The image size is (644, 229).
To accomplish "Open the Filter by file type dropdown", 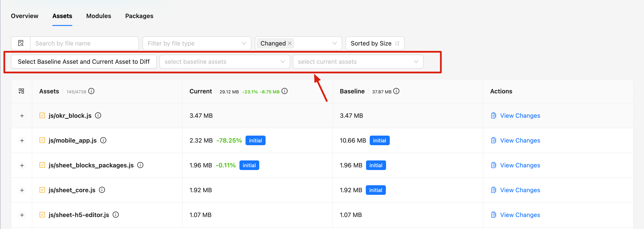I will pyautogui.click(x=197, y=43).
